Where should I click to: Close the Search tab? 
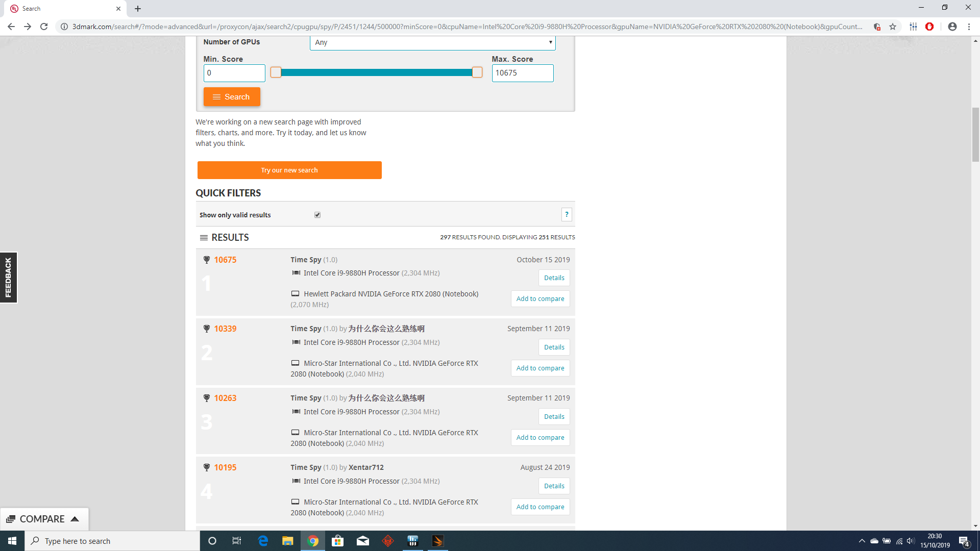tap(118, 9)
